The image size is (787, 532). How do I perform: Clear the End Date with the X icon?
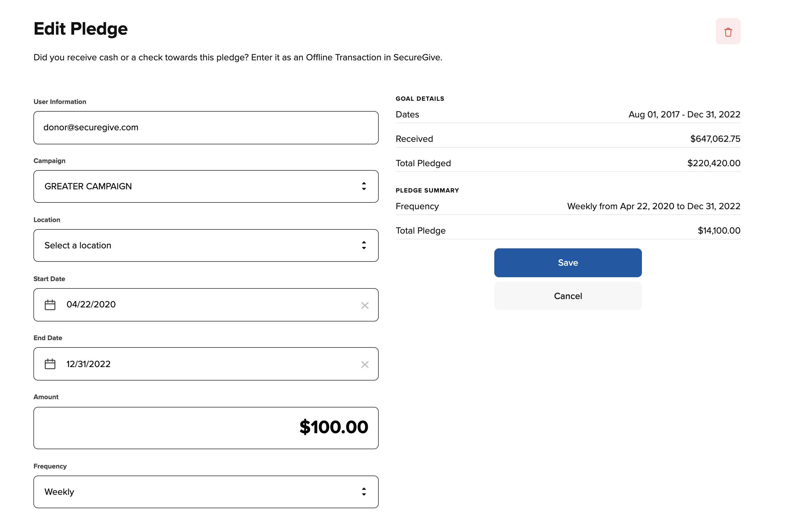pos(364,365)
